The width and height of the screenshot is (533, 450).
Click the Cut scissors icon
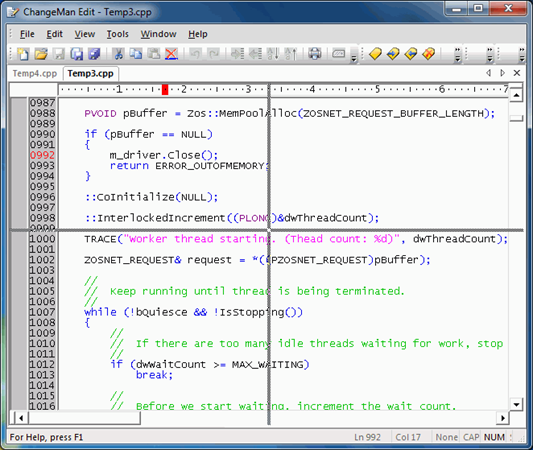tap(118, 54)
